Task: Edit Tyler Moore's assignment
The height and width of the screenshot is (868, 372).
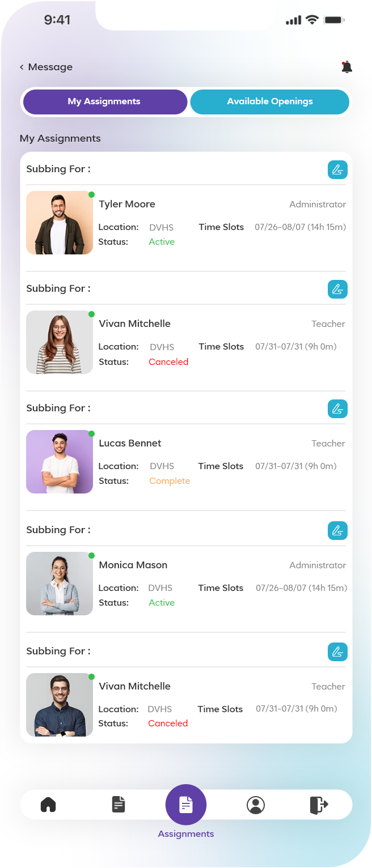Action: 337,170
